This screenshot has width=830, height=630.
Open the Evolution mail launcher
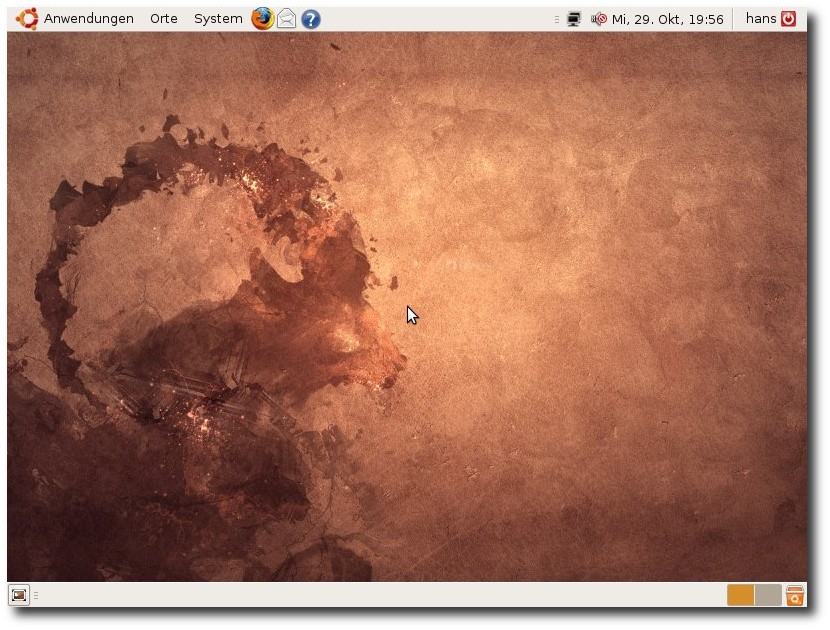point(287,18)
